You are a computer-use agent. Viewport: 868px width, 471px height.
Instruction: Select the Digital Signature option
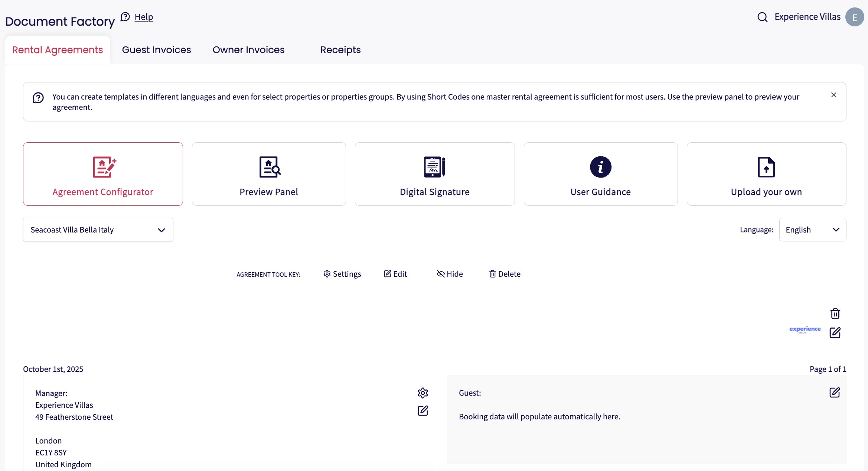434,174
